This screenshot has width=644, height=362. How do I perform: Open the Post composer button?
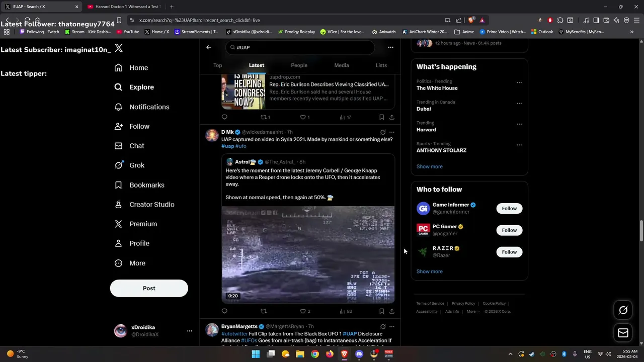(149, 288)
